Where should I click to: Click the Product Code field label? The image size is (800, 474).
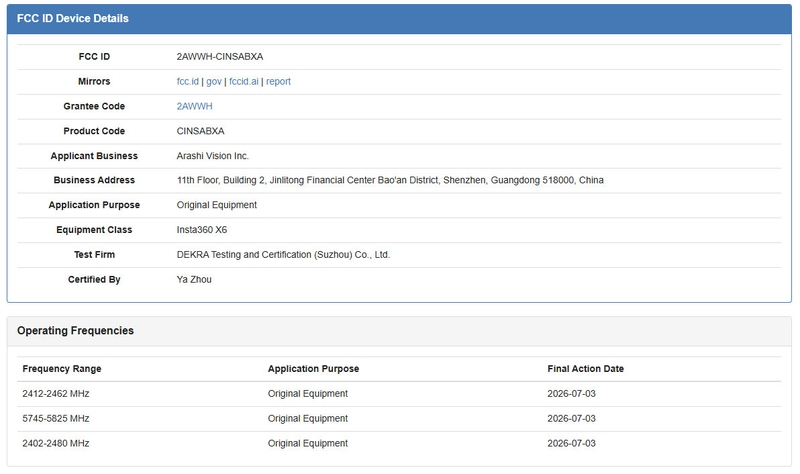(x=94, y=131)
